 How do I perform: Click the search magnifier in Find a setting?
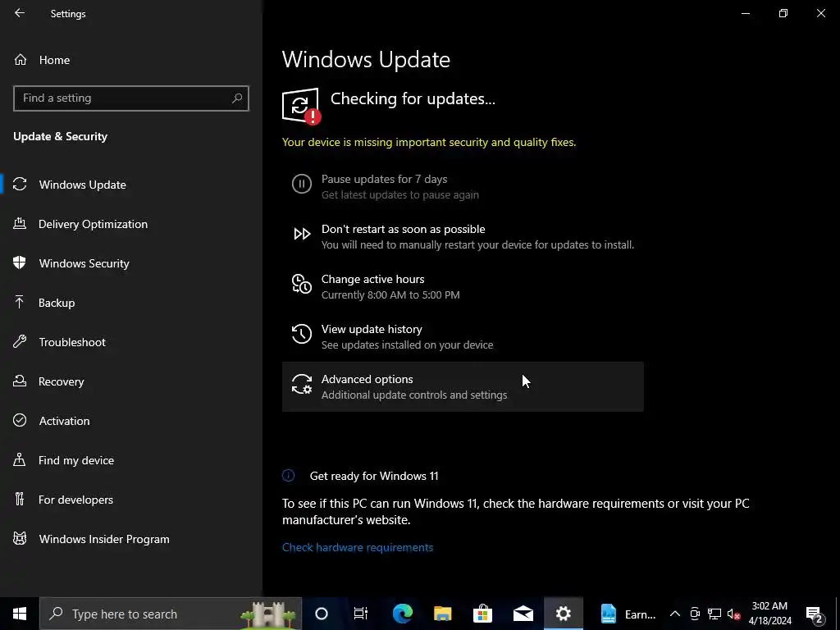(x=237, y=98)
